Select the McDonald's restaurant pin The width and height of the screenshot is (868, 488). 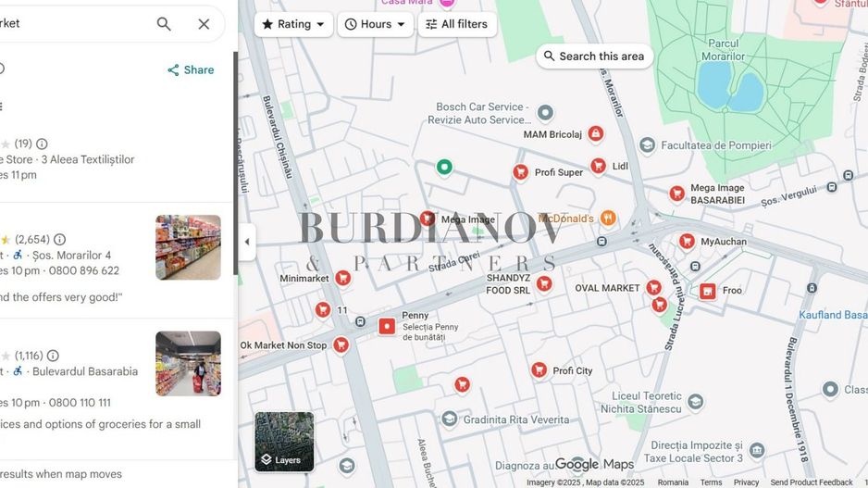pyautogui.click(x=608, y=219)
